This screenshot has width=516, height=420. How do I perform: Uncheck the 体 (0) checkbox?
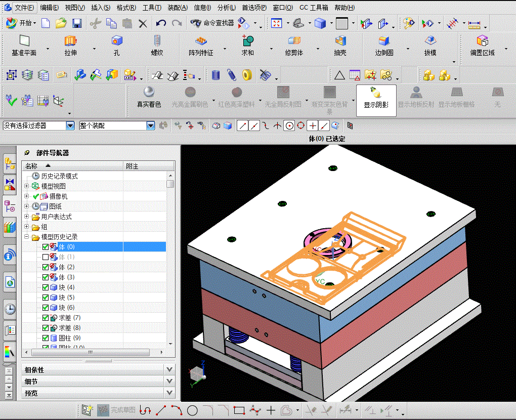point(46,247)
